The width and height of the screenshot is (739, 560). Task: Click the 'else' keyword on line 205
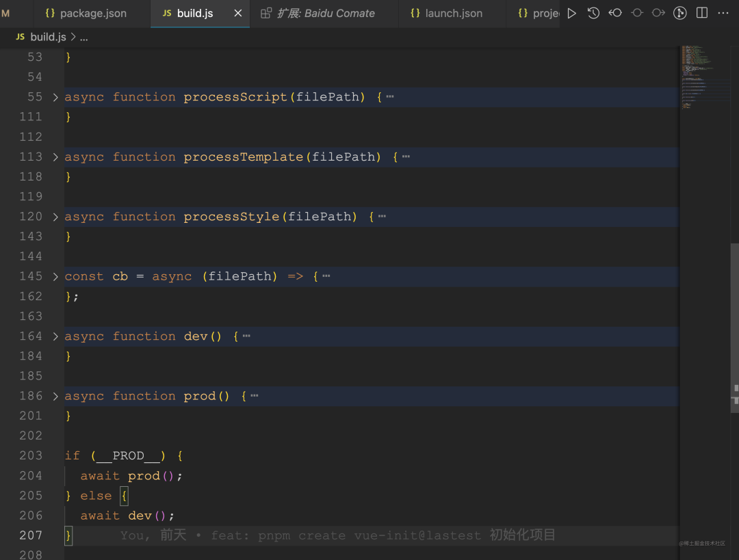(96, 496)
